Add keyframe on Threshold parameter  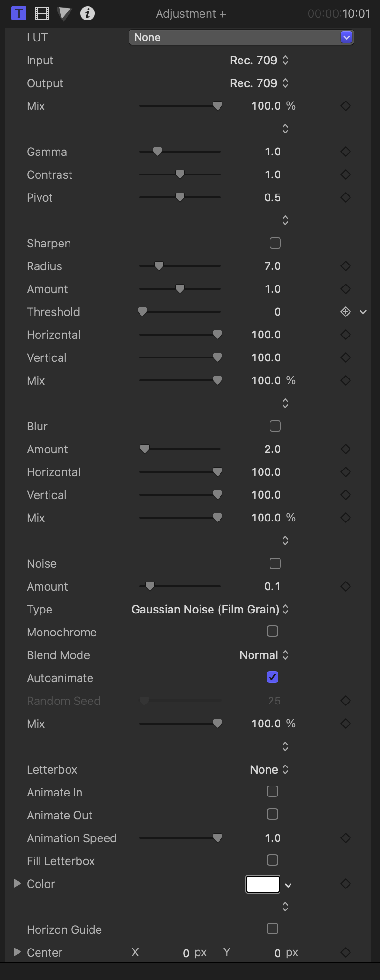[x=346, y=312]
